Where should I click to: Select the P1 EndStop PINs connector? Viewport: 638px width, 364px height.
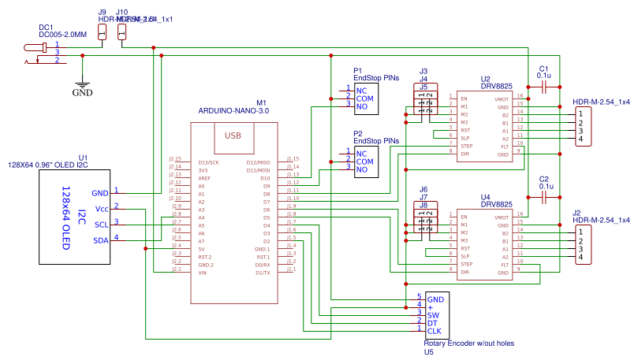[x=366, y=98]
